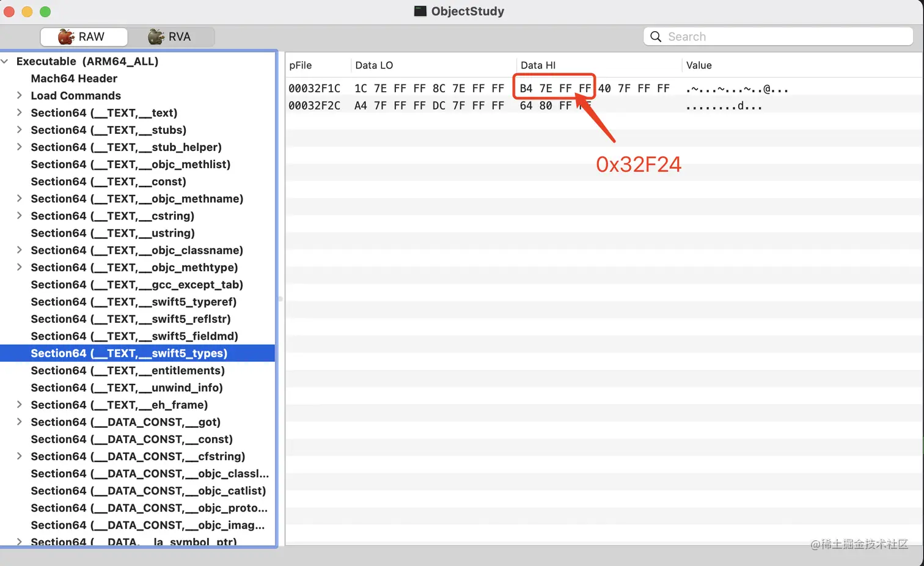
Task: Click the magnifying glass search icon
Action: [655, 37]
